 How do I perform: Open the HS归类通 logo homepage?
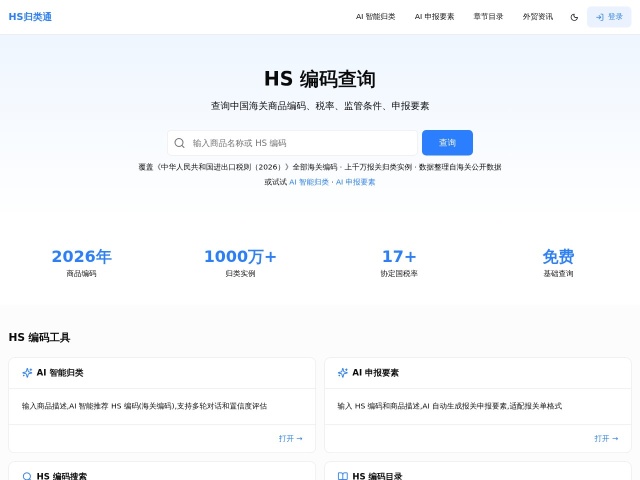[30, 17]
